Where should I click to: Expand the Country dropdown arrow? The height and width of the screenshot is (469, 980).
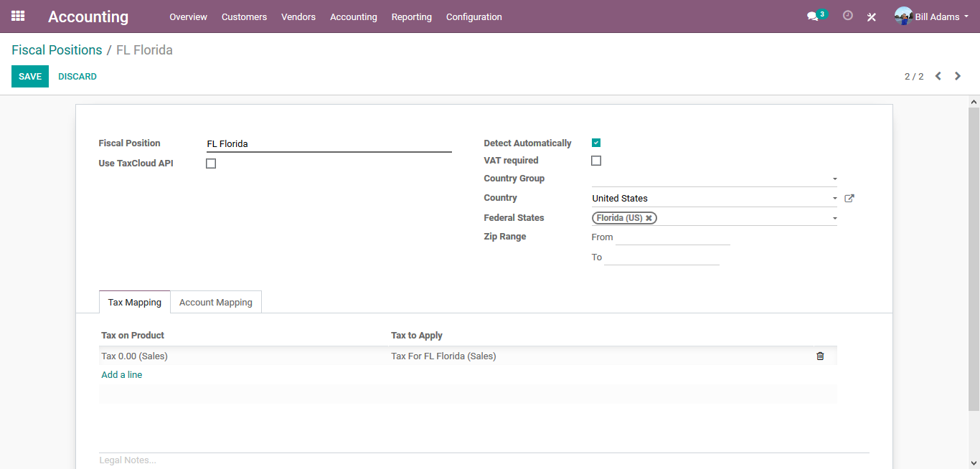[x=834, y=199]
